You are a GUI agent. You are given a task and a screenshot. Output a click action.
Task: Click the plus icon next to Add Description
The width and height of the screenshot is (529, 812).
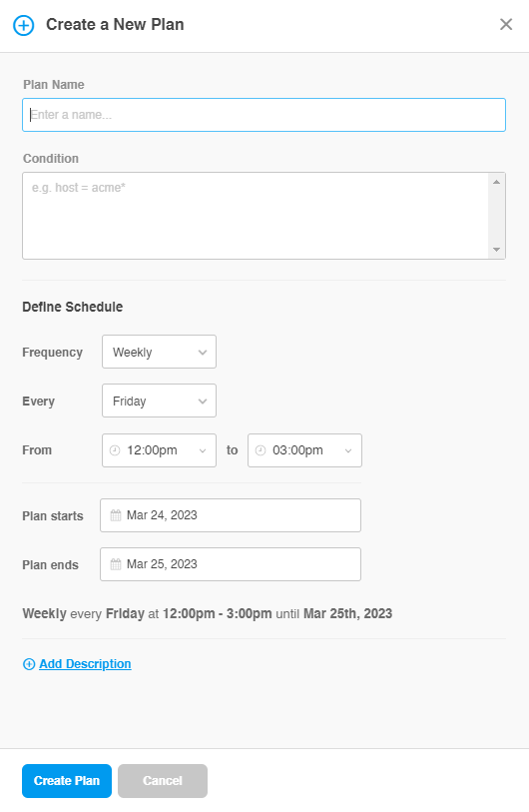click(29, 664)
